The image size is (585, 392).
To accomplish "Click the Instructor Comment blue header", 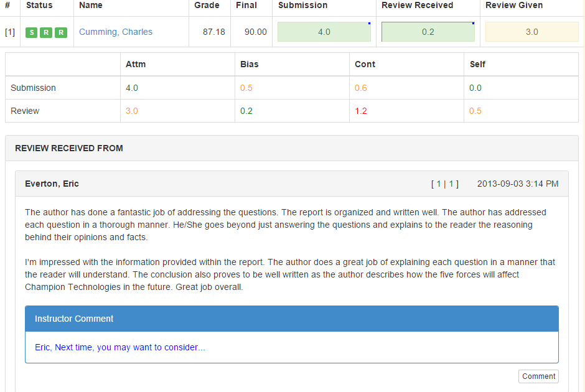I will (291, 319).
